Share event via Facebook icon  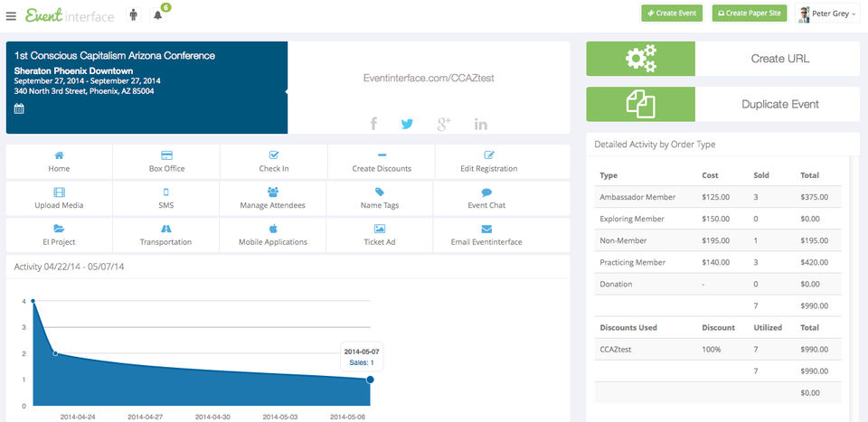coord(373,124)
